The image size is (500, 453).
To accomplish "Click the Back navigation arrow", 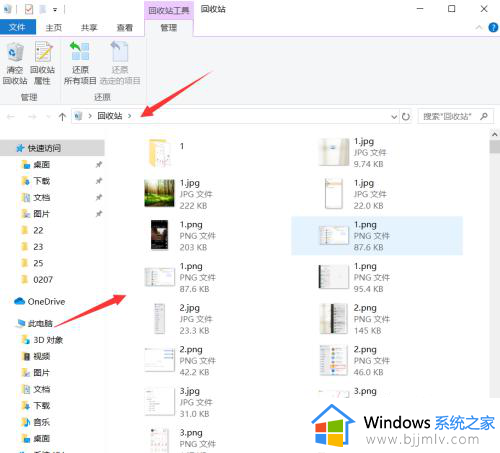I will (x=11, y=117).
